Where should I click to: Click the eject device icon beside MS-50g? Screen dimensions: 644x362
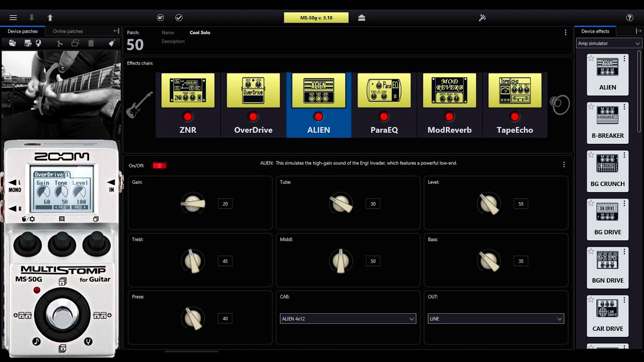(362, 18)
